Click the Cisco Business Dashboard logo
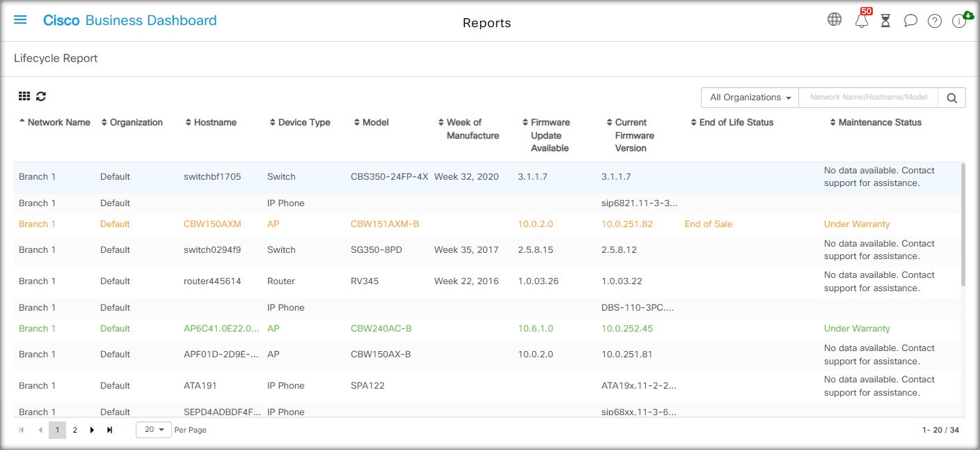This screenshot has width=980, height=450. click(129, 20)
